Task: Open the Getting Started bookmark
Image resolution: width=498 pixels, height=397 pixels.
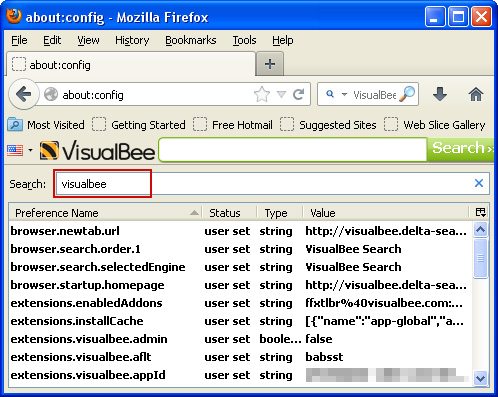Action: [139, 125]
